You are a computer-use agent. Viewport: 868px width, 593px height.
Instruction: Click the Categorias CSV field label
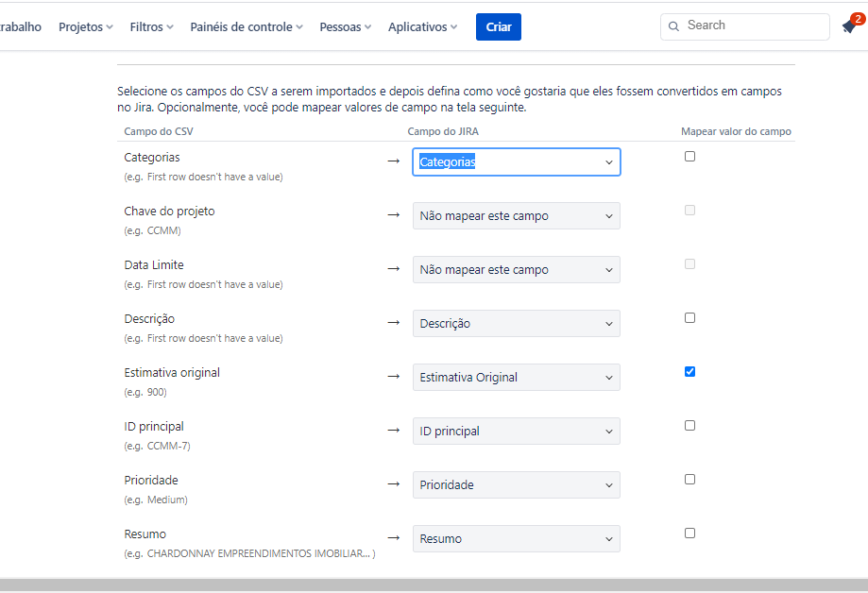152,158
